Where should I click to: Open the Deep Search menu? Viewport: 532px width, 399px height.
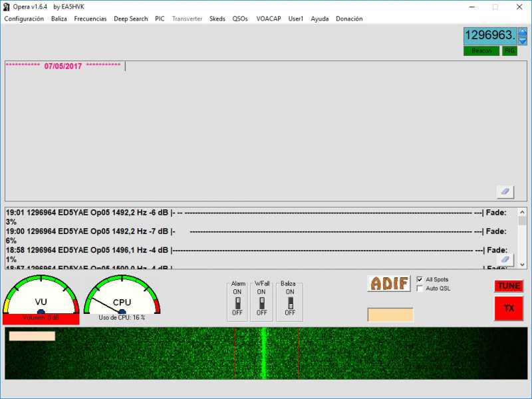tap(130, 19)
